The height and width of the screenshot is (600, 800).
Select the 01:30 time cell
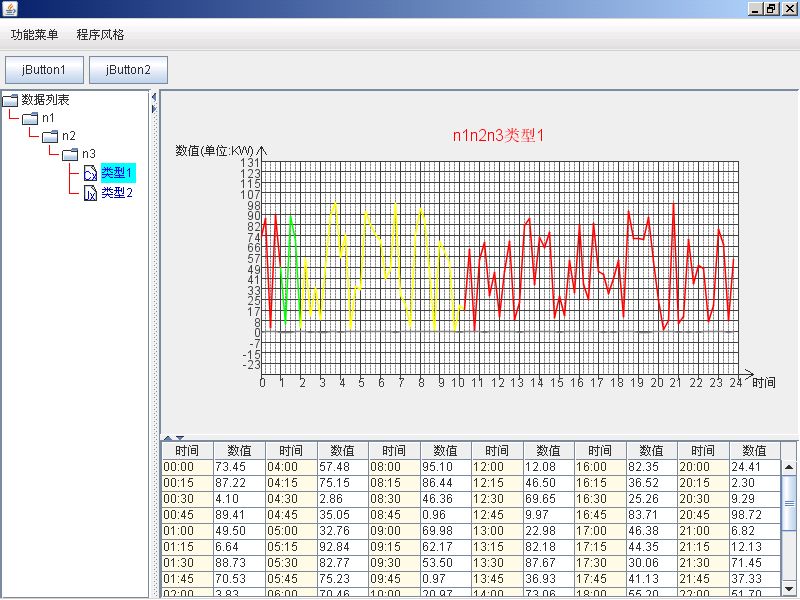coord(187,563)
